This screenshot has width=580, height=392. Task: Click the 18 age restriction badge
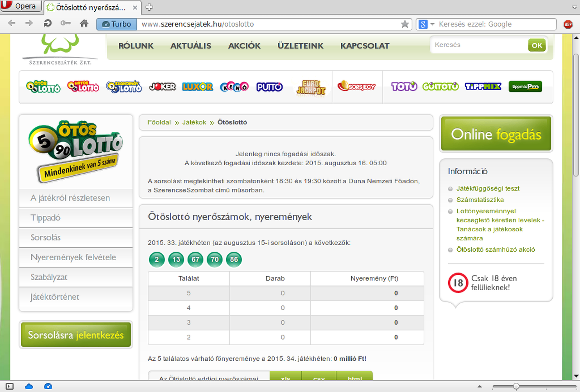(x=458, y=283)
